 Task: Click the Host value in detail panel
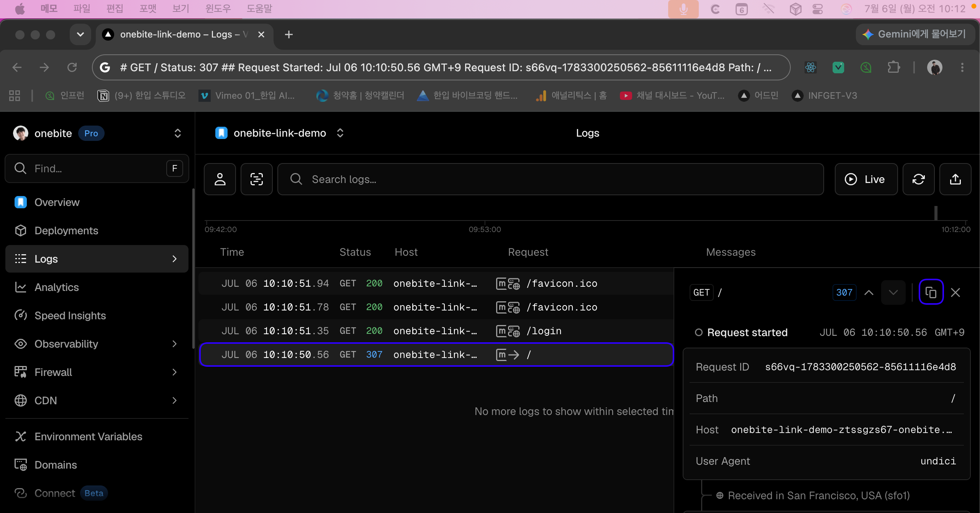click(841, 430)
